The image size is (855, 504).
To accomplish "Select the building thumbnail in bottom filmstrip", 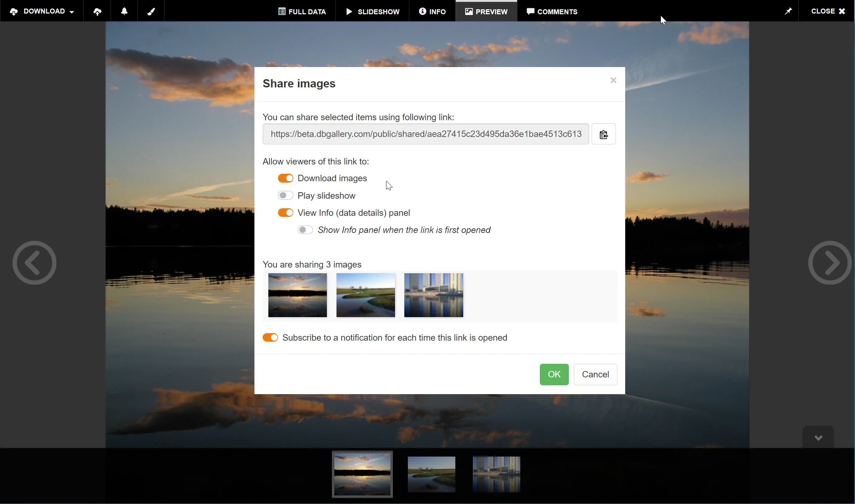I will (496, 474).
